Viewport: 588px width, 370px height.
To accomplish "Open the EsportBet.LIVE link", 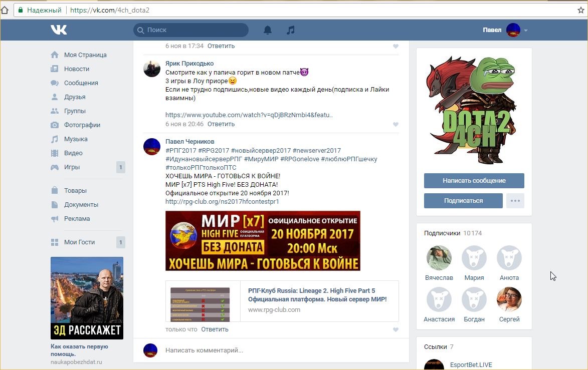I will coord(471,365).
